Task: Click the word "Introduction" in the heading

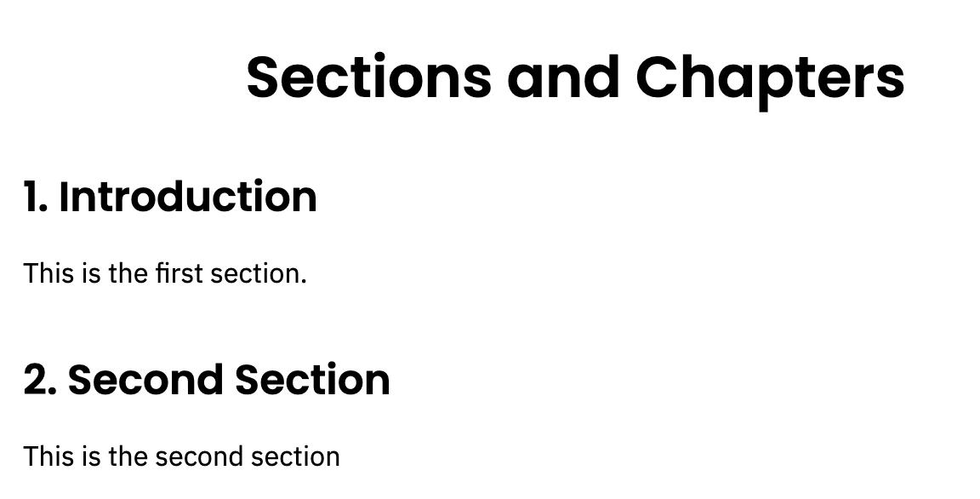Action: (188, 197)
